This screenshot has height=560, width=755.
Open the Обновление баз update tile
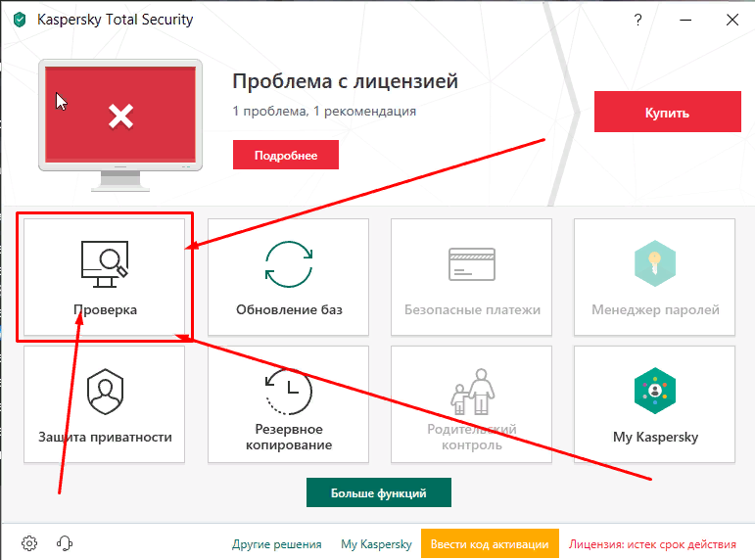(289, 277)
